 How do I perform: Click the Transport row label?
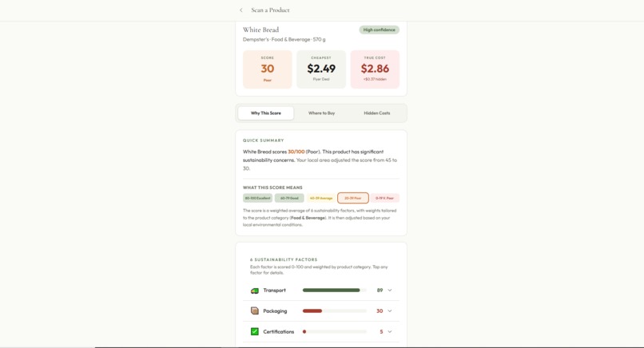click(274, 291)
